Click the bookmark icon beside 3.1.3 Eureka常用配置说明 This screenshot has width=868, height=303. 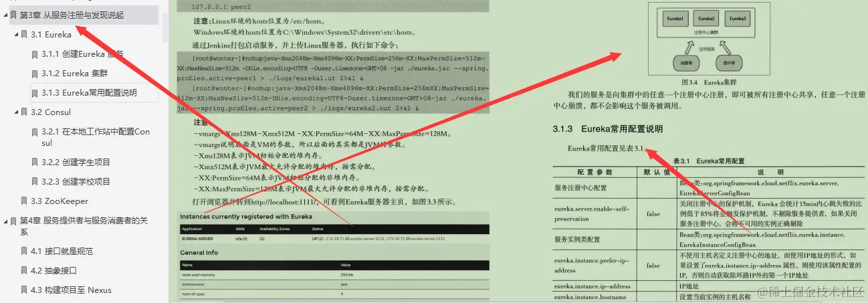pyautogui.click(x=35, y=93)
